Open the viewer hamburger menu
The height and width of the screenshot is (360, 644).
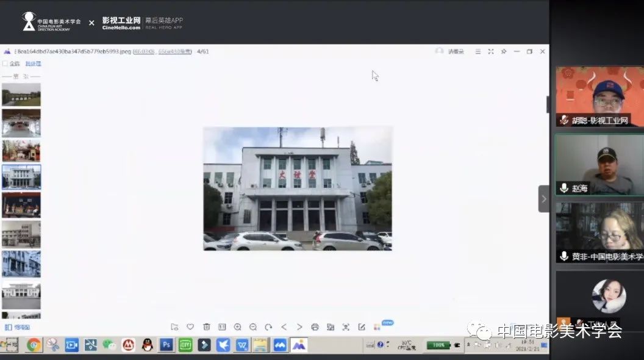[x=478, y=52]
